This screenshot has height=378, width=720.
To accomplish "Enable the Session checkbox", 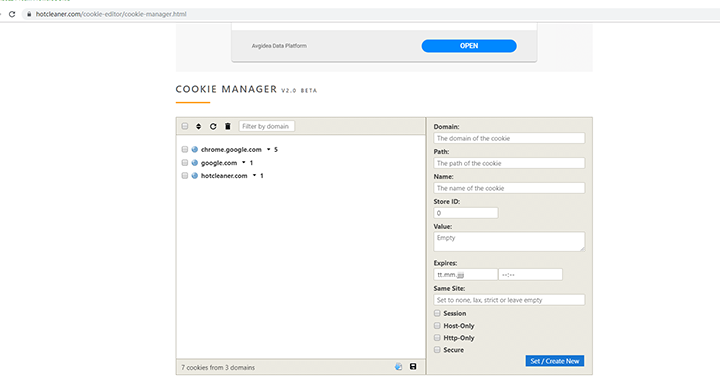I will point(437,313).
